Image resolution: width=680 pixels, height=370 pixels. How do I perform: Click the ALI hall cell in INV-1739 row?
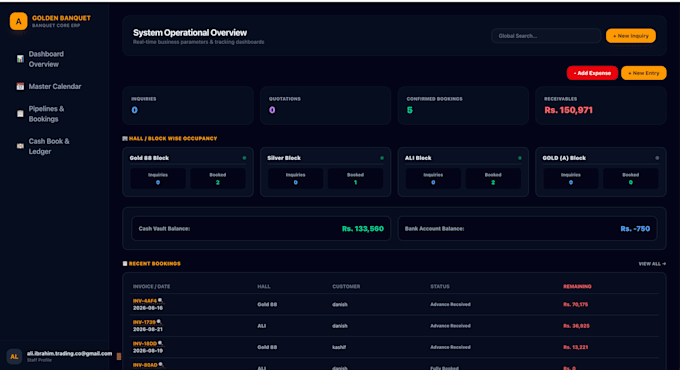pos(262,326)
